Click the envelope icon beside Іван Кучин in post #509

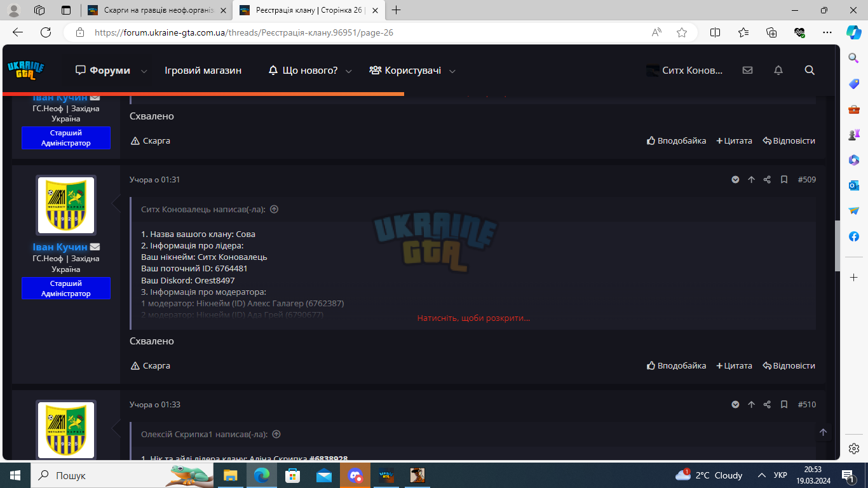[x=95, y=247]
